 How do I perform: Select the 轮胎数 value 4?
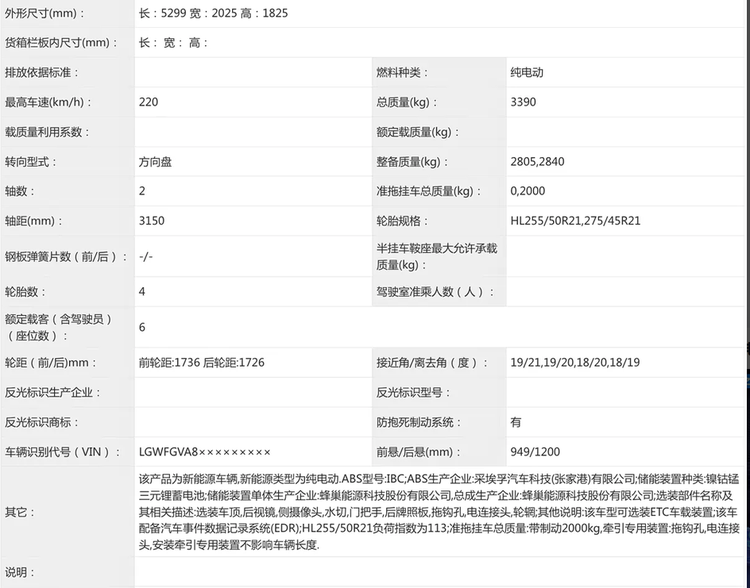click(142, 291)
